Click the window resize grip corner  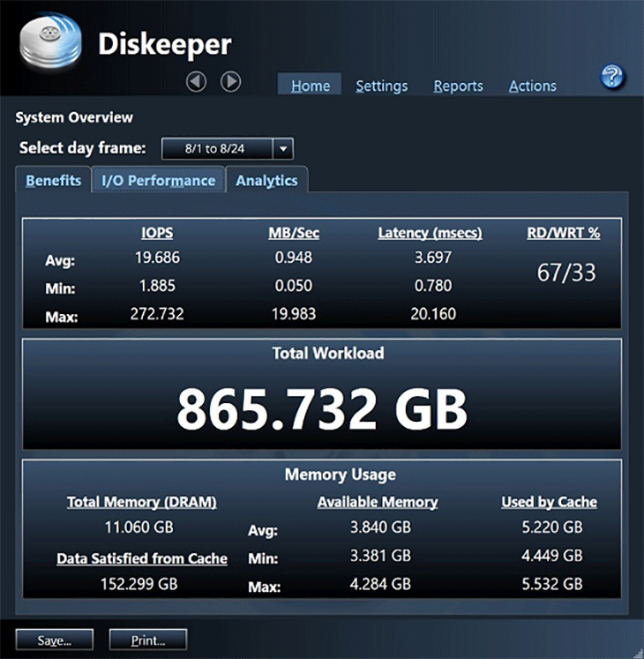[638, 654]
